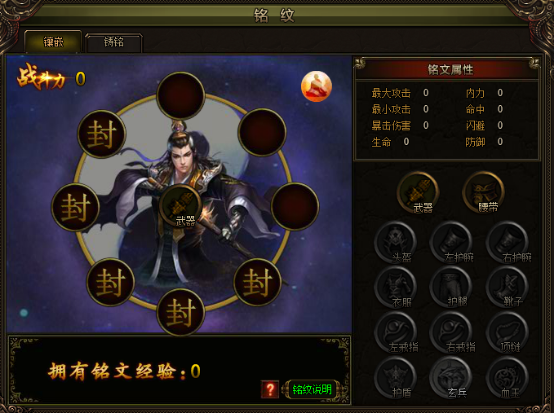Click the top empty rune socket
Image resolution: width=554 pixels, height=414 pixels.
tap(181, 96)
